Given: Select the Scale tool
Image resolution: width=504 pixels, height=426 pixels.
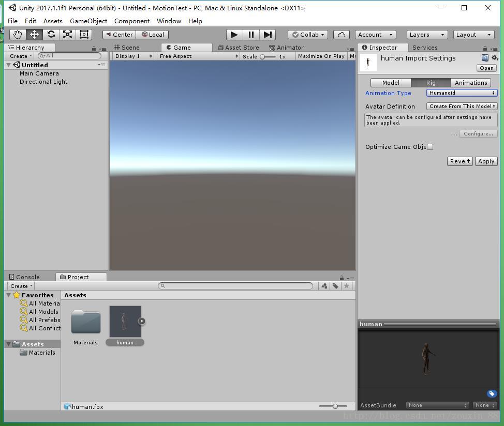Looking at the screenshot, I should pos(67,34).
